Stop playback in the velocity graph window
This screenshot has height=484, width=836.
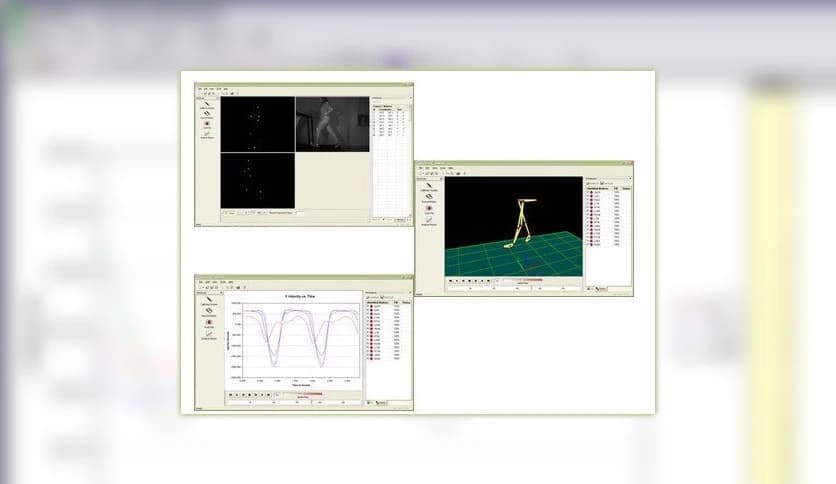(249, 395)
